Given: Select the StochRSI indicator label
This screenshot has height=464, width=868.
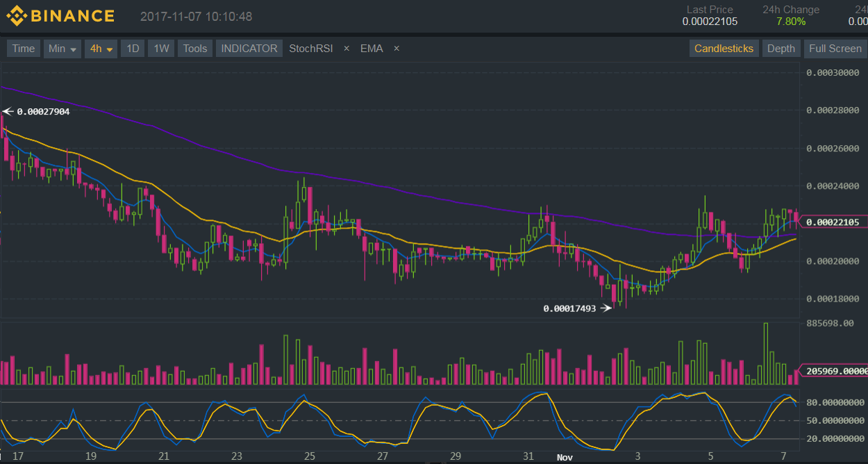Looking at the screenshot, I should 311,49.
